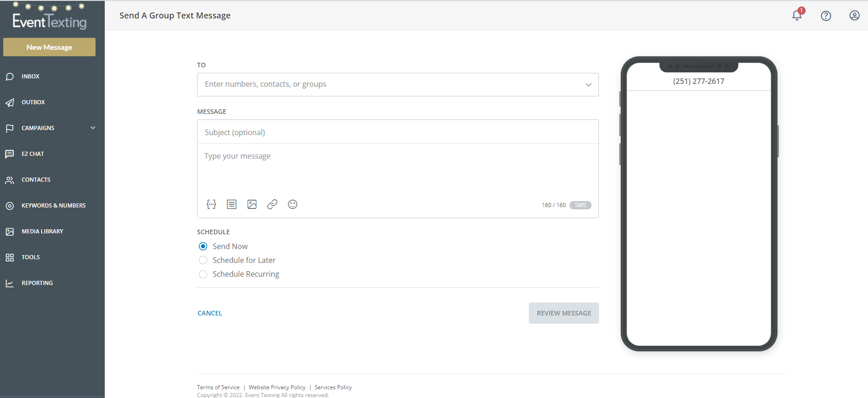The width and height of the screenshot is (868, 398).
Task: Click the Tools grid icon
Action: [x=10, y=257]
